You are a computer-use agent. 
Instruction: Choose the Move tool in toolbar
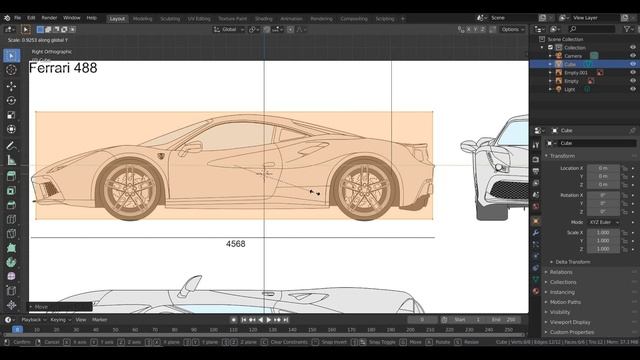[x=11, y=86]
